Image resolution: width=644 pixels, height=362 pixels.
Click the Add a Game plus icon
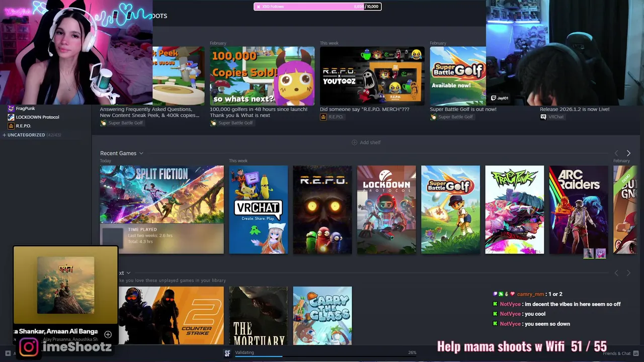pos(8,353)
